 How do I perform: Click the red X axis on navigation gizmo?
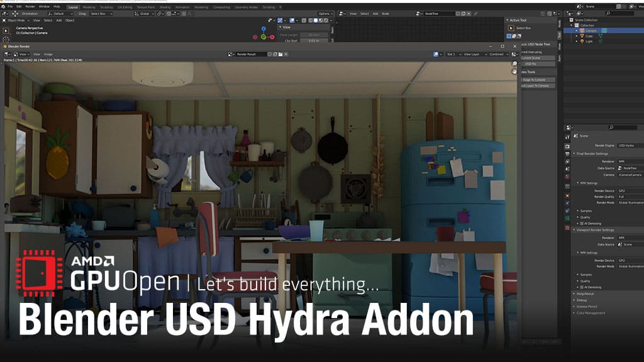coord(272,37)
